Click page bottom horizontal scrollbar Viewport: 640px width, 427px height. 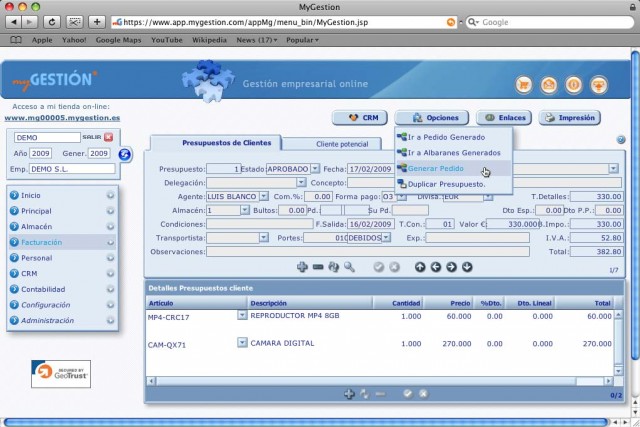click(305, 422)
